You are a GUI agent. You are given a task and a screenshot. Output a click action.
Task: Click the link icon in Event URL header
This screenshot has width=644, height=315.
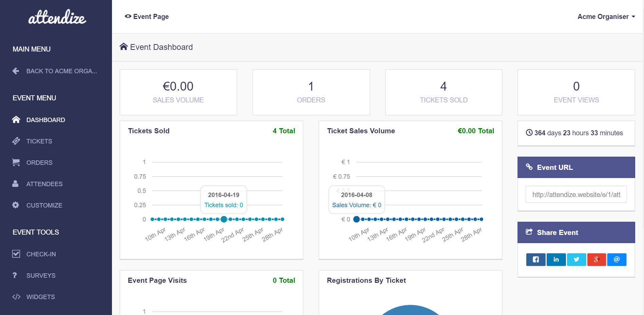coord(529,167)
